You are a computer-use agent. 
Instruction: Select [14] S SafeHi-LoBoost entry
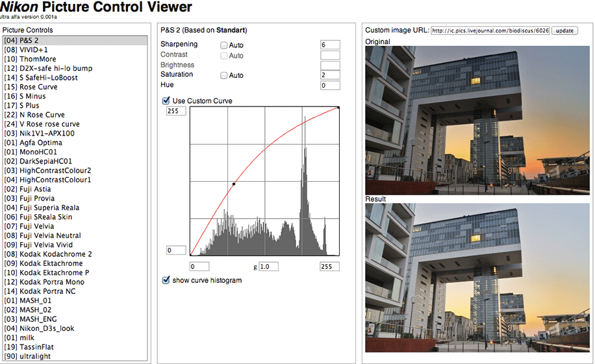[x=75, y=78]
